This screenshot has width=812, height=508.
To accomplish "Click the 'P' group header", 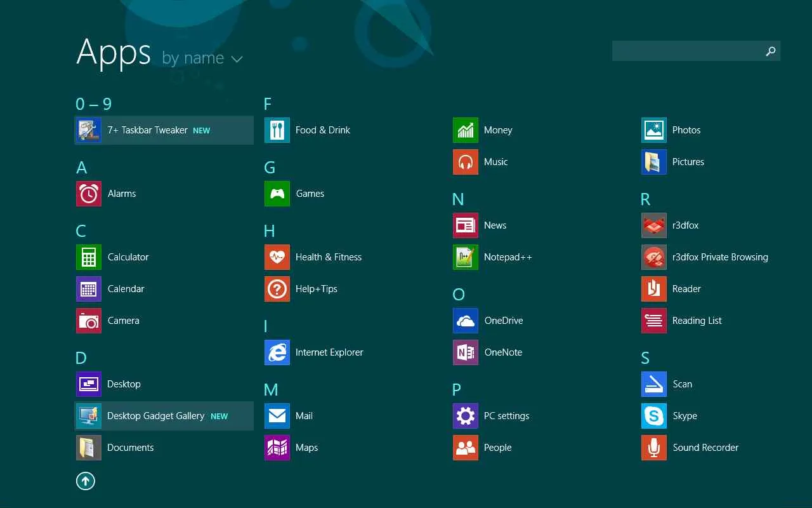I will point(457,390).
